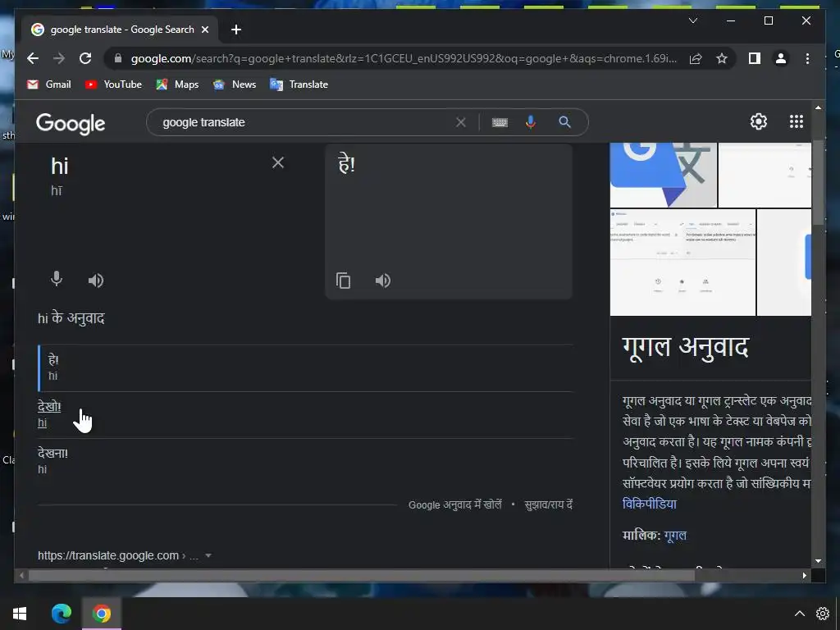Start voice search with microphone icon
The image size is (840, 630).
click(x=531, y=122)
